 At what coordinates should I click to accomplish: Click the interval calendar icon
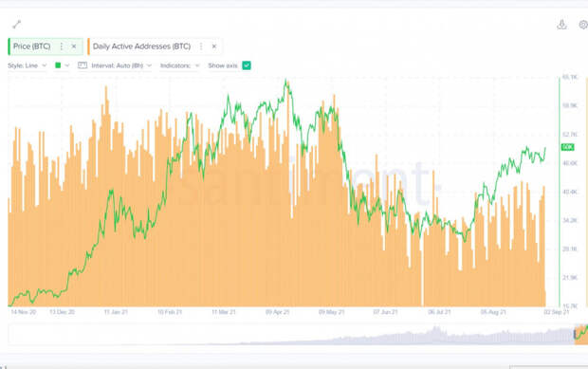[83, 65]
